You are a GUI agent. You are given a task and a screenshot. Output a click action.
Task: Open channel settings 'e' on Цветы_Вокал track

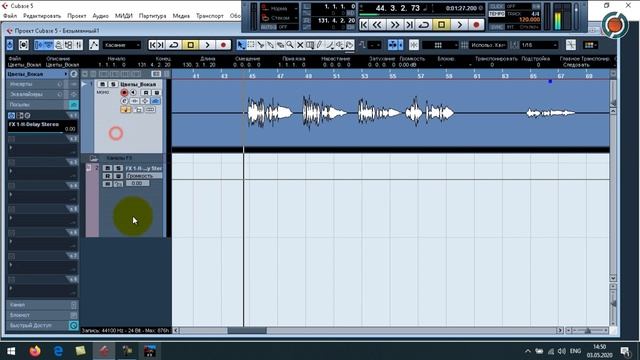tap(124, 101)
